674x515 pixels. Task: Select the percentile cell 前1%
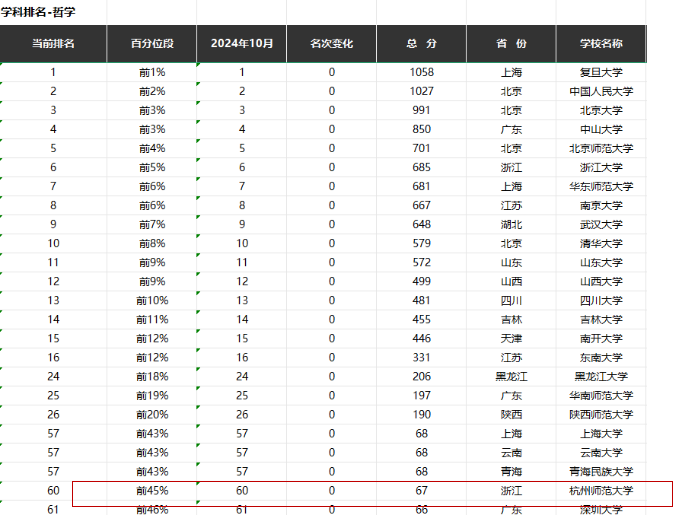(152, 72)
